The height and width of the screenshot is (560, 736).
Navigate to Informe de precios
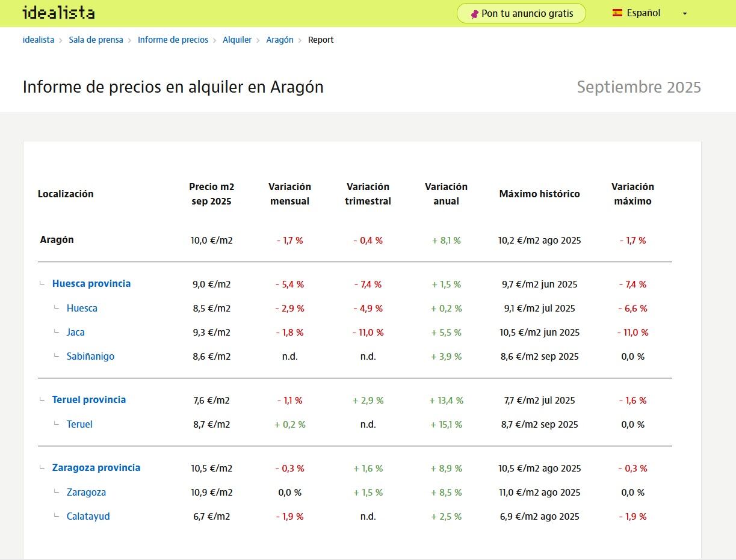point(173,40)
